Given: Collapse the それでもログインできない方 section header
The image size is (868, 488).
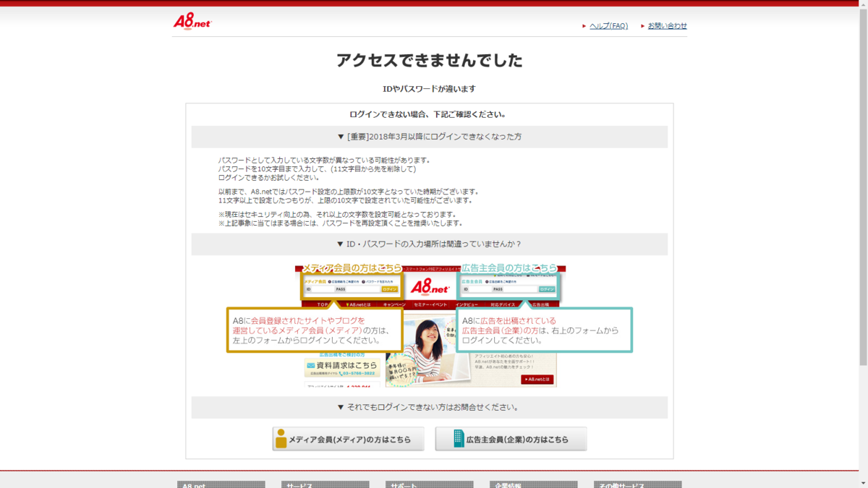Looking at the screenshot, I should pos(430,407).
